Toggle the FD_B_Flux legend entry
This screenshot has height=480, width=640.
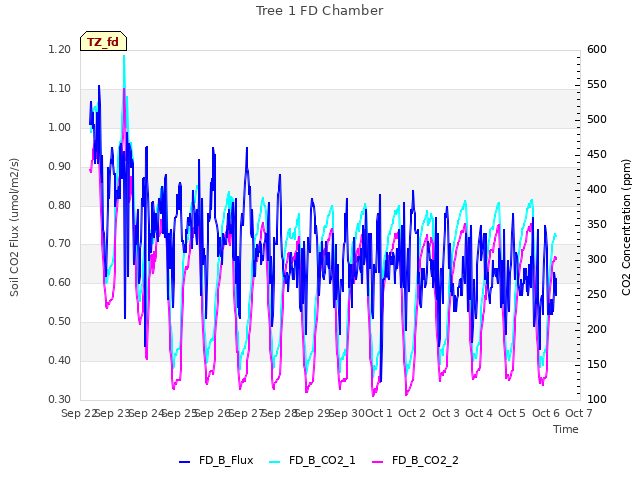(x=216, y=460)
